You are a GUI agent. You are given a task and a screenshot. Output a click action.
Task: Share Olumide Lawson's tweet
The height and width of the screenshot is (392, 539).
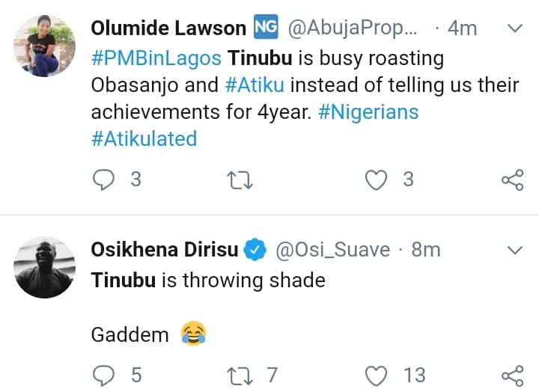tap(512, 180)
